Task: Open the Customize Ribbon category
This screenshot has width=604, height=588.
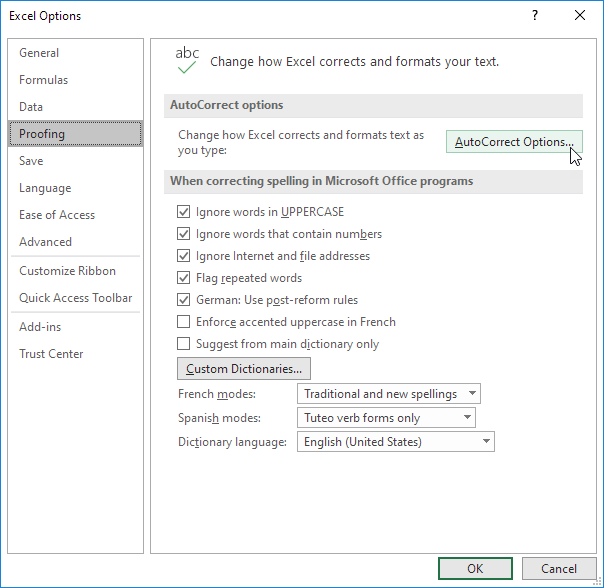Action: click(x=75, y=271)
